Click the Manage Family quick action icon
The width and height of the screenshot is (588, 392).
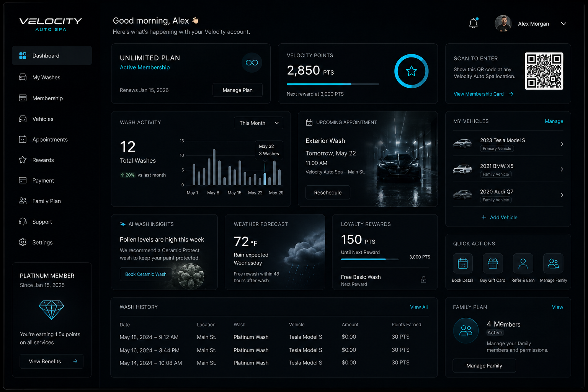point(553,263)
